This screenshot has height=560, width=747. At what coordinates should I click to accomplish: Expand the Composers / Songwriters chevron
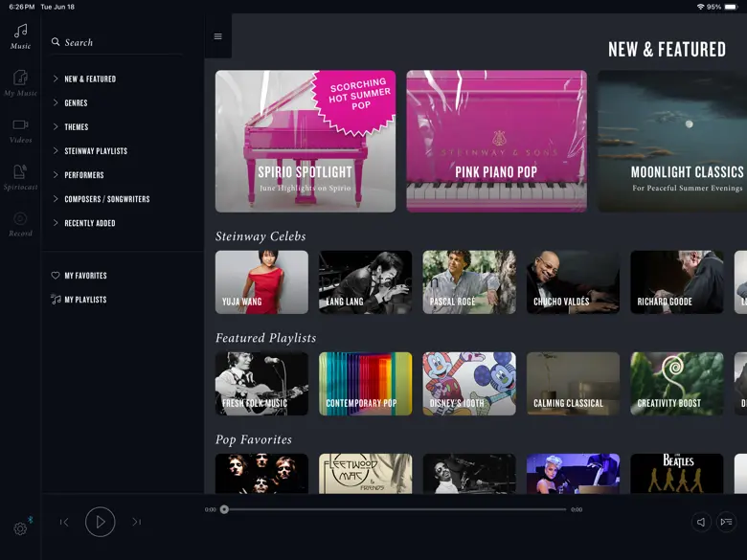pyautogui.click(x=56, y=198)
